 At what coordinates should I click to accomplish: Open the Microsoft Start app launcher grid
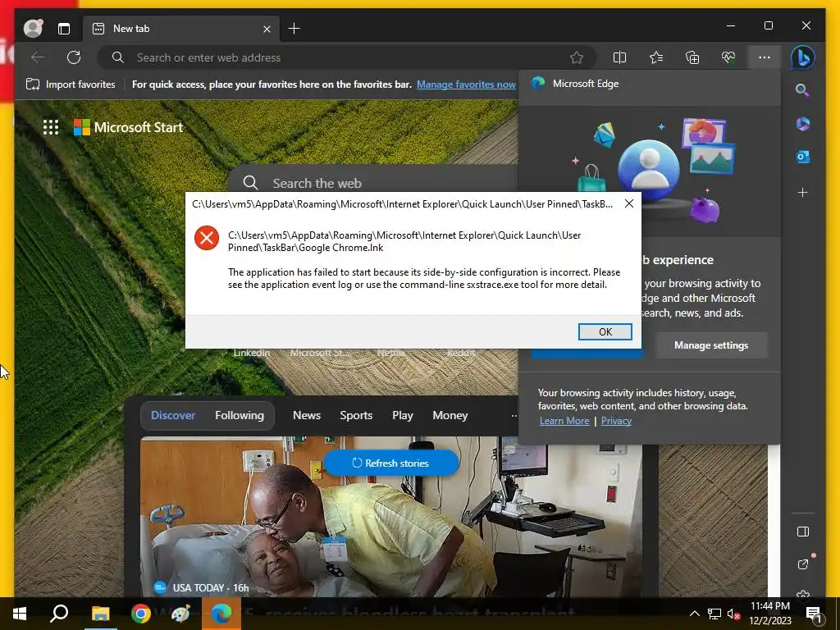pos(51,127)
